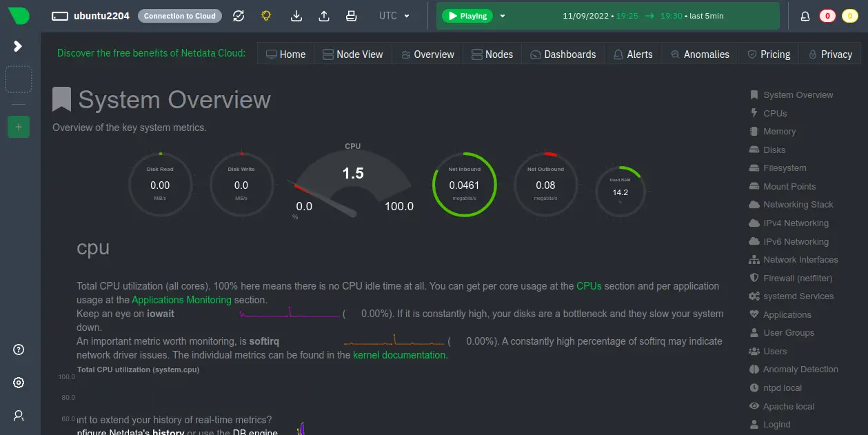Screen dimensions: 868x435
Task: Click the red critical alerts counter
Action: pyautogui.click(x=827, y=16)
